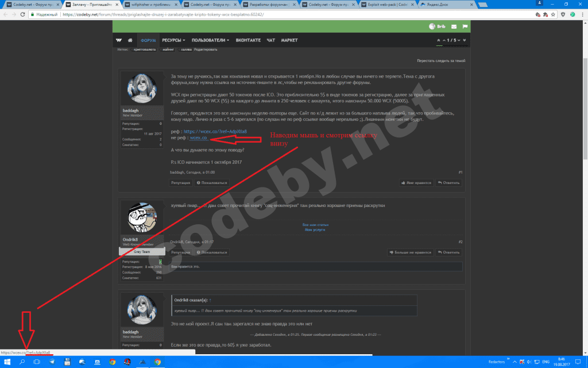Jump to first page with double-up arrow

[438, 40]
